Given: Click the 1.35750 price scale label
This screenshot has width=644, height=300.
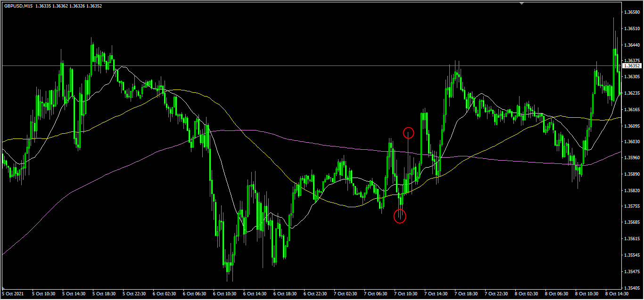Looking at the screenshot, I should click(x=632, y=206).
